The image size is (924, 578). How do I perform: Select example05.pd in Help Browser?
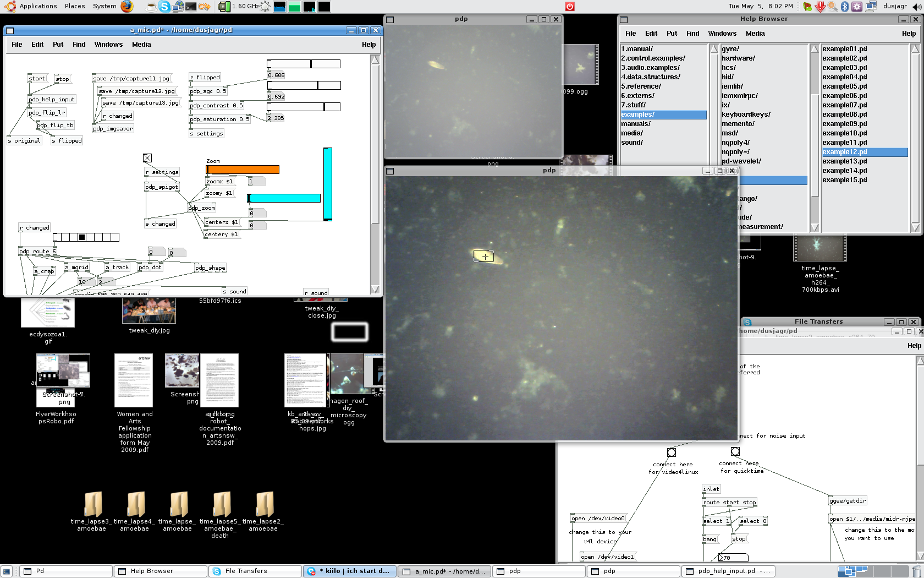[865, 86]
